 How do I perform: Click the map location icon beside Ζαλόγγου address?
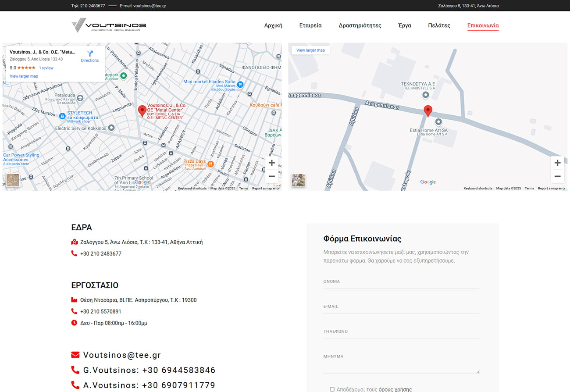[x=74, y=242]
